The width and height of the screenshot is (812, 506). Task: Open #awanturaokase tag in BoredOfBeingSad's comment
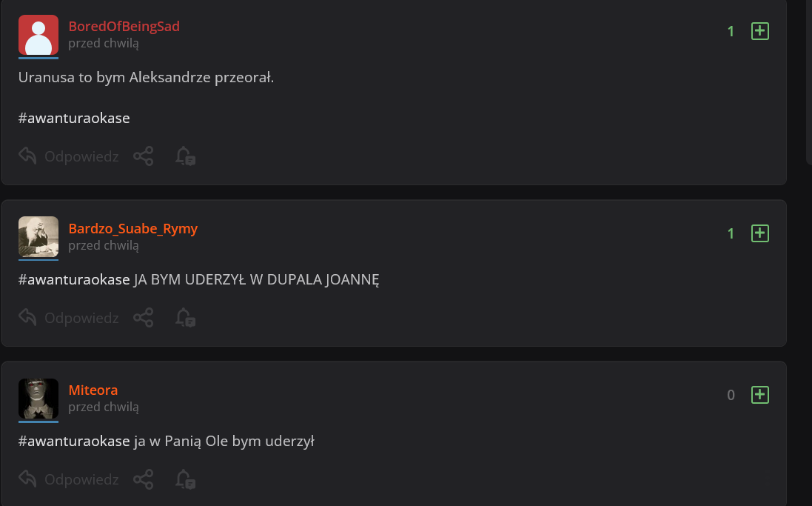click(x=74, y=119)
